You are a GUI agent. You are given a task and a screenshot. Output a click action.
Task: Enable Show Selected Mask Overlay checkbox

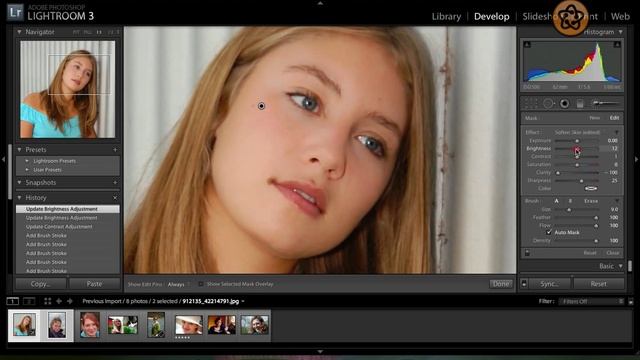201,284
